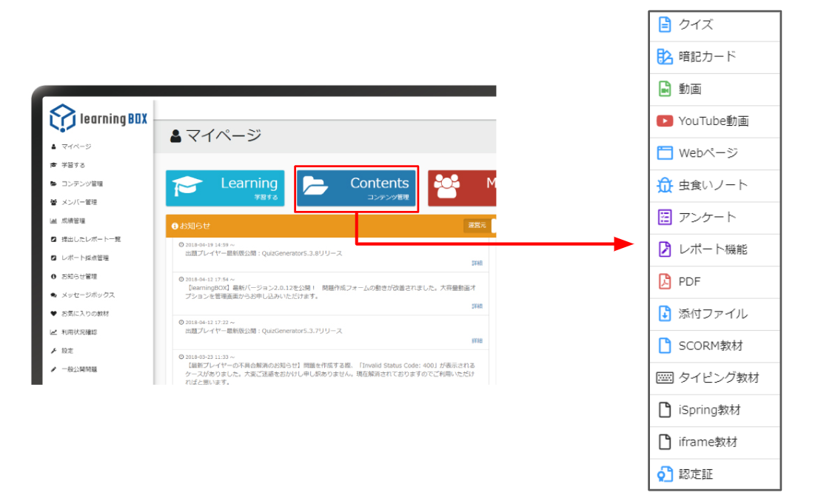Go to 成績管理 in the sidebar
The height and width of the screenshot is (504, 818).
point(73,221)
